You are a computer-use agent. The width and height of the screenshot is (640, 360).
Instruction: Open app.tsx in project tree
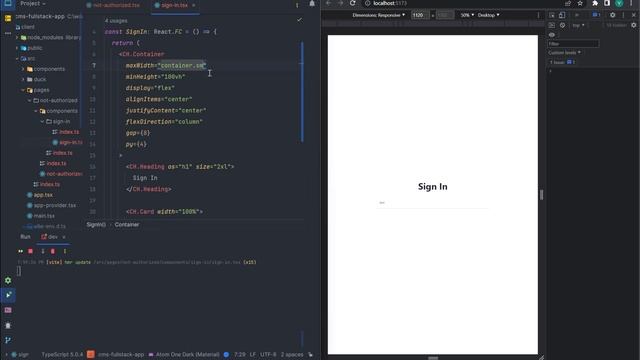40,195
